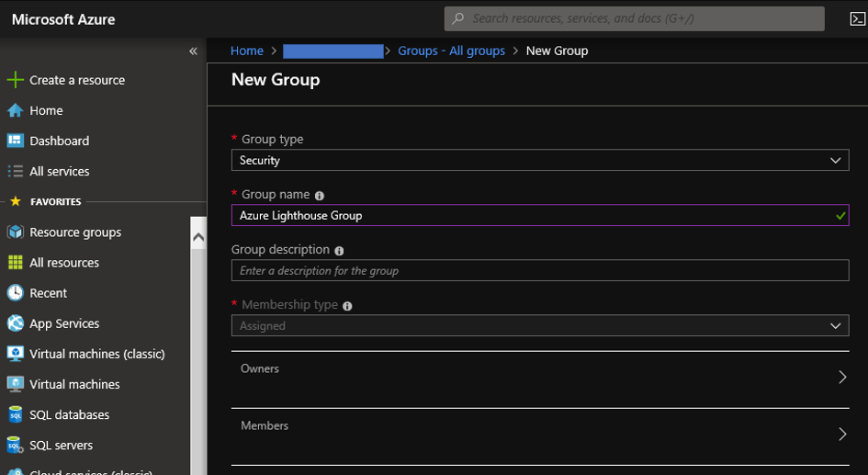Open App Services in sidebar
Viewport: 868px width, 475px height.
click(64, 323)
